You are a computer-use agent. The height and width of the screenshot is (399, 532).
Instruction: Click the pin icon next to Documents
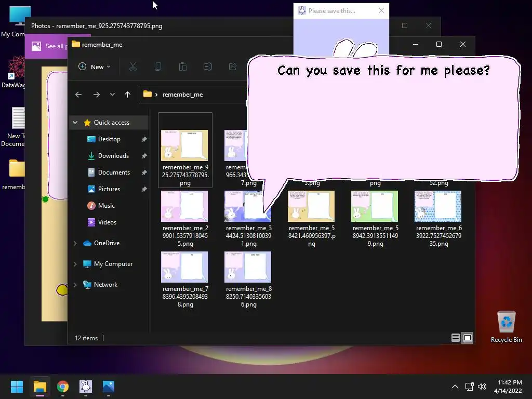(144, 172)
